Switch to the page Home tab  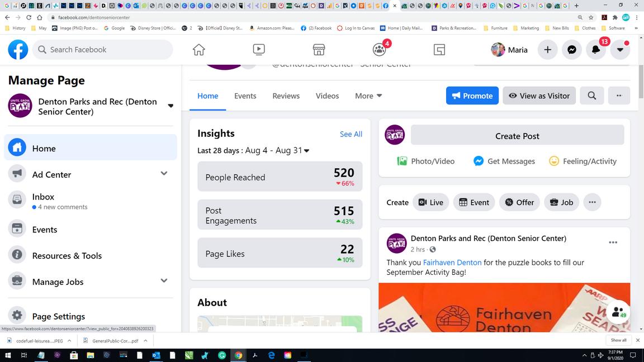click(208, 96)
